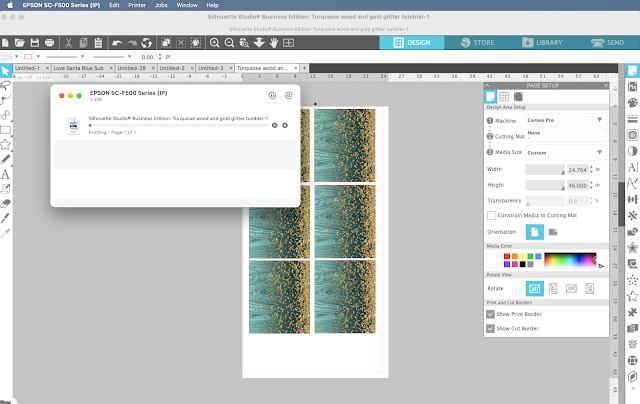Create a new document with toolbar icon
Image resolution: width=640 pixels, height=404 pixels.
point(5,42)
